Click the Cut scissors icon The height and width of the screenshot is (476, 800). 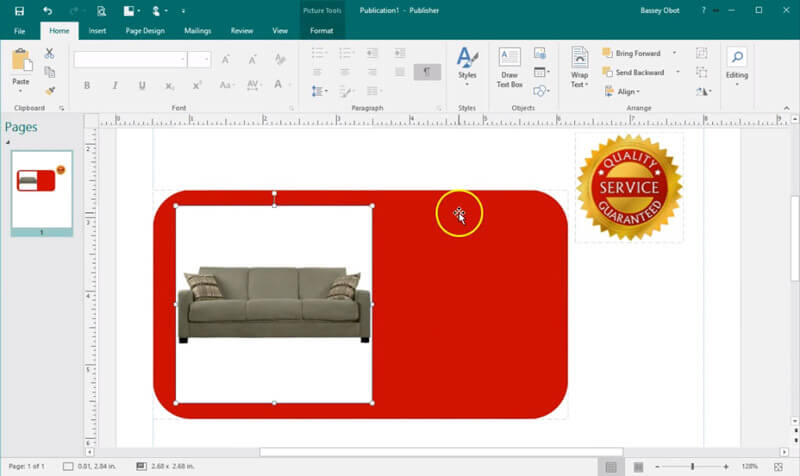49,53
